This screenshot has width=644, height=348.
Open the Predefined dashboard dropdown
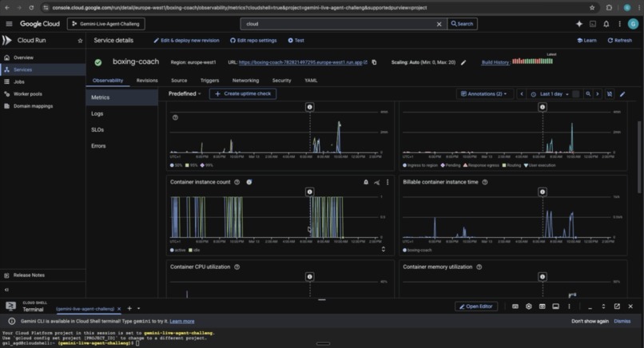tap(185, 94)
